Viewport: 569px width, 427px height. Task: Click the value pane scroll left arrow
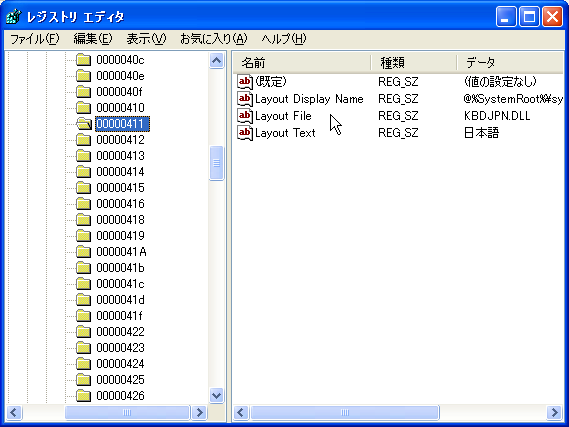point(241,412)
